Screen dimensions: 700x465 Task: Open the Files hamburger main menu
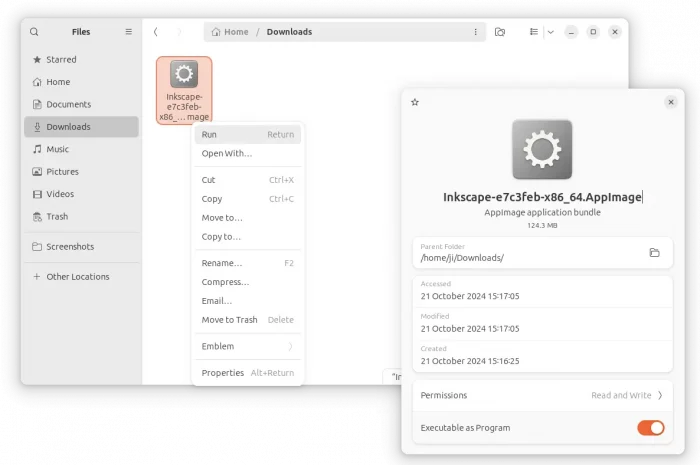click(128, 32)
